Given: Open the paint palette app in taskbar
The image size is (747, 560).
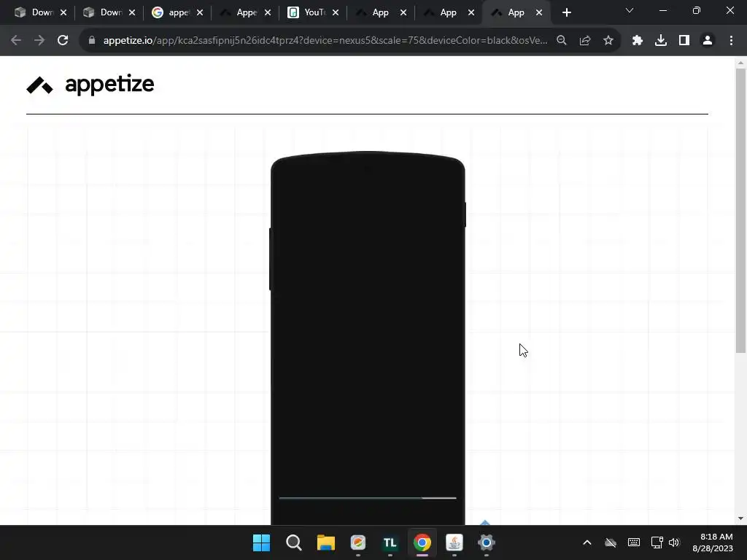Looking at the screenshot, I should pyautogui.click(x=357, y=542).
